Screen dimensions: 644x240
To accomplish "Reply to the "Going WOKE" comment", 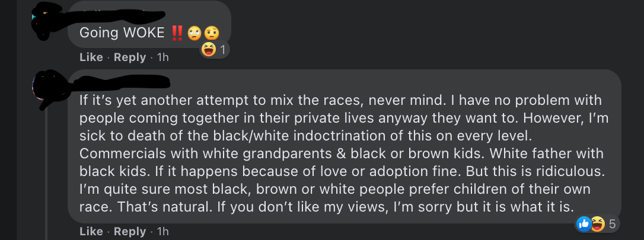I will 129,57.
